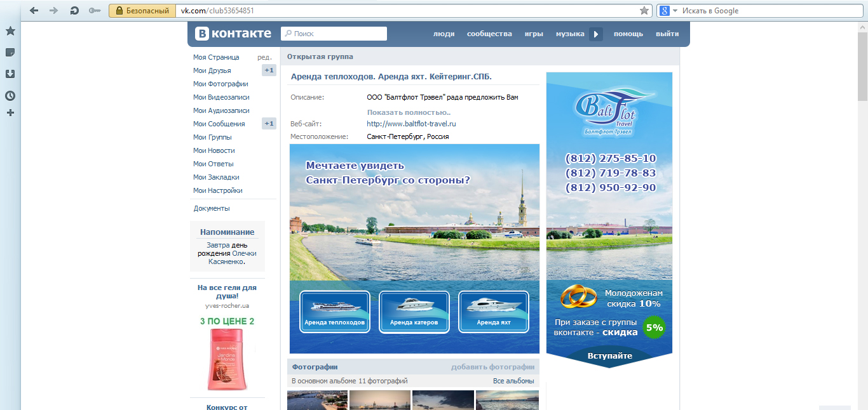868x410 pixels.
Task: Click 'добавить фотографии' link
Action: [493, 367]
